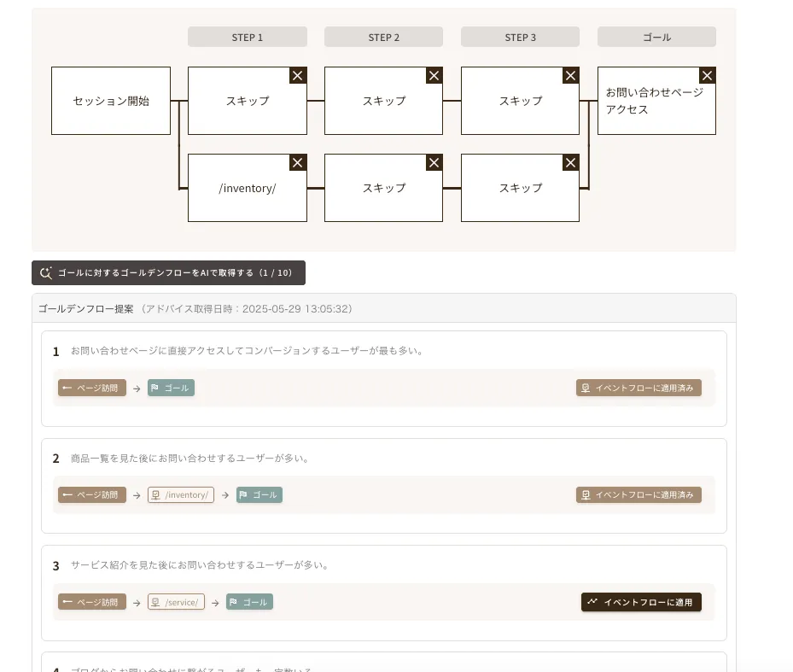Click the ページ訪問 tag in suggestion 1

pyautogui.click(x=92, y=389)
